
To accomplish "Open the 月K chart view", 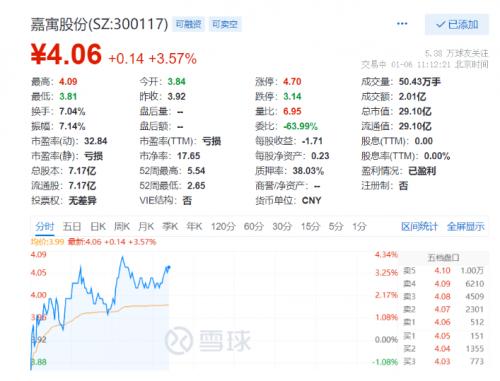I will point(146,227).
